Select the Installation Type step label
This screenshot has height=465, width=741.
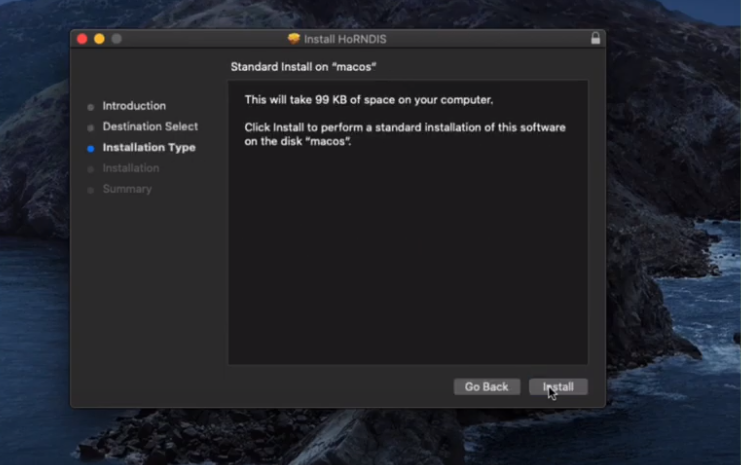149,148
